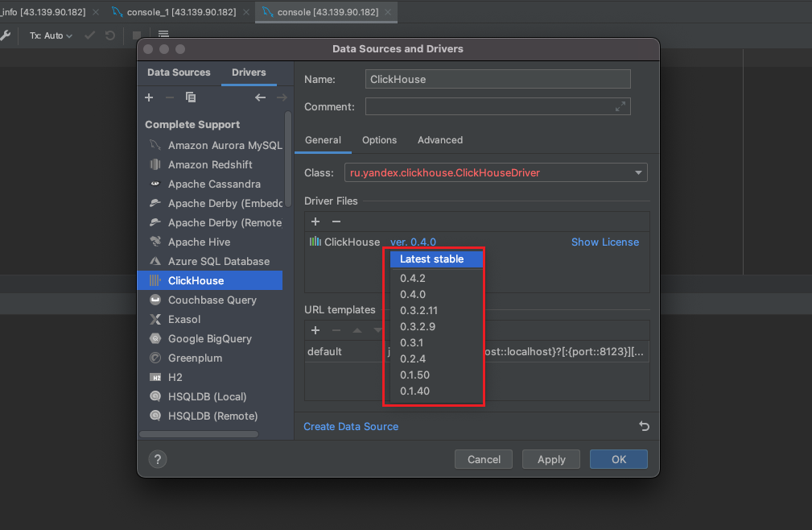812x530 pixels.
Task: Select the Google BigQuery driver
Action: pyautogui.click(x=211, y=339)
